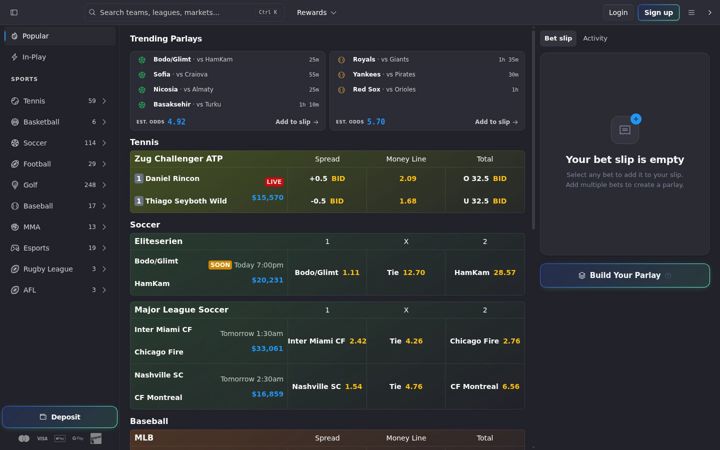
Task: Click the Basketball icon in sidebar
Action: click(x=15, y=122)
